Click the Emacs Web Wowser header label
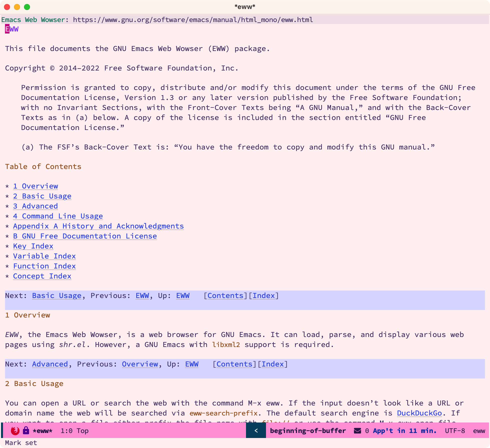The width and height of the screenshot is (490, 448). click(x=33, y=20)
